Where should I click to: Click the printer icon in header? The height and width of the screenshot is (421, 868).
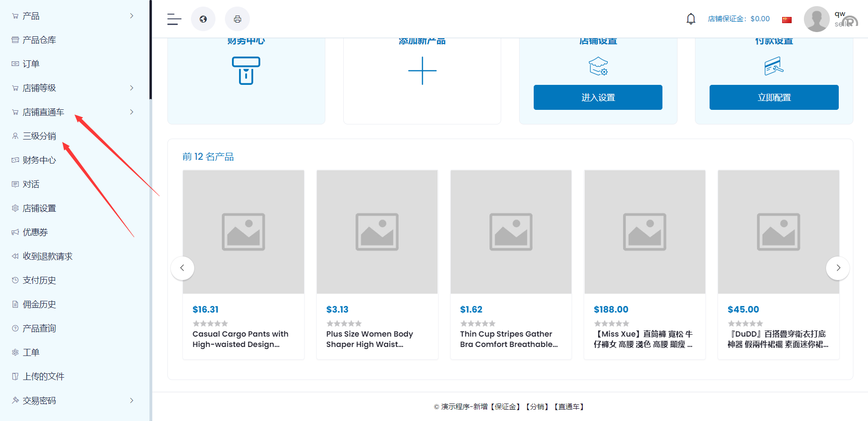click(237, 19)
